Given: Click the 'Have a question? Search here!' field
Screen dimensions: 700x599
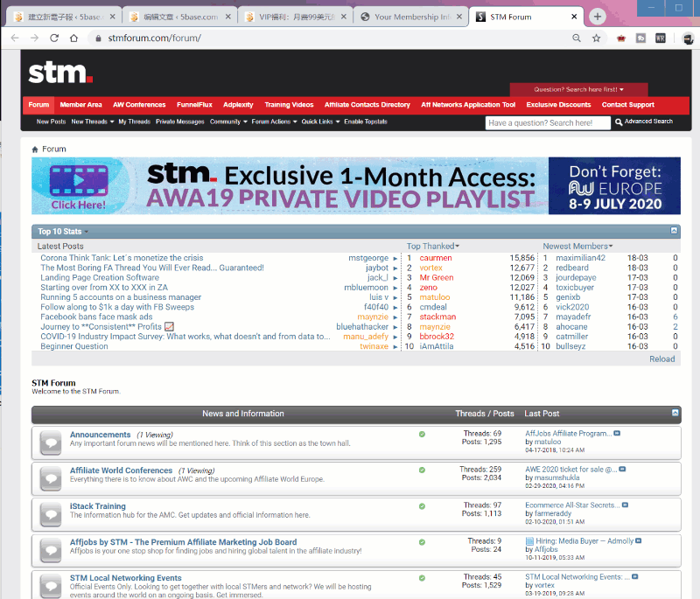Looking at the screenshot, I should [x=548, y=123].
